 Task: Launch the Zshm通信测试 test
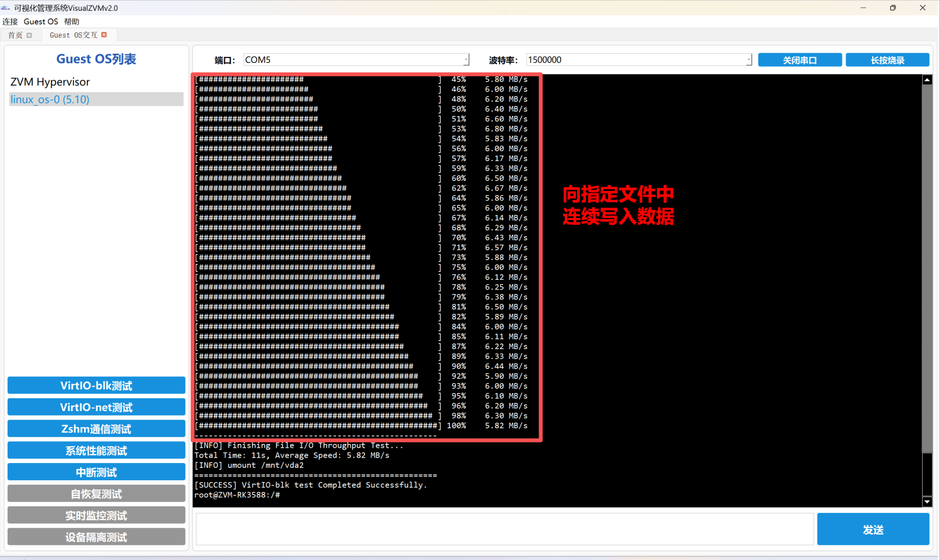(x=96, y=429)
